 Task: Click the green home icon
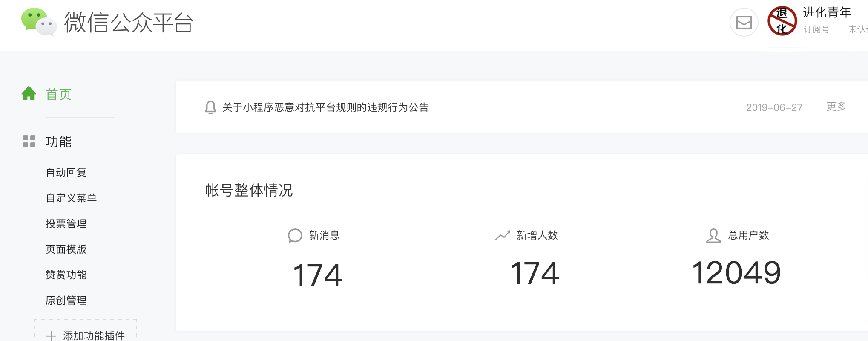29,93
